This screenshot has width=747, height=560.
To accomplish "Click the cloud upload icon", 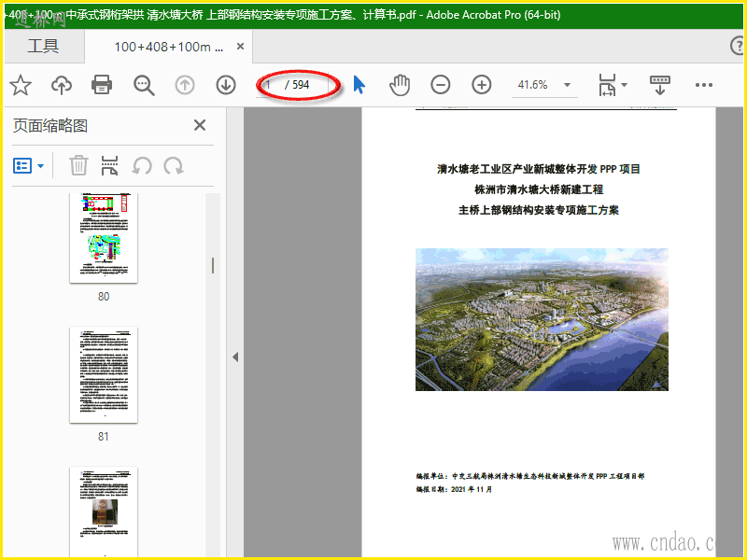I will pyautogui.click(x=62, y=85).
